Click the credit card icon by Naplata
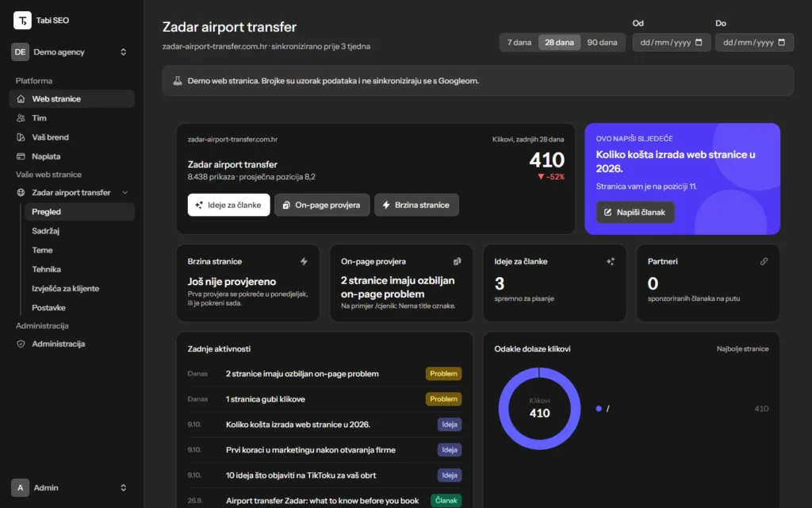Viewport: 812px width, 508px height. coord(21,156)
